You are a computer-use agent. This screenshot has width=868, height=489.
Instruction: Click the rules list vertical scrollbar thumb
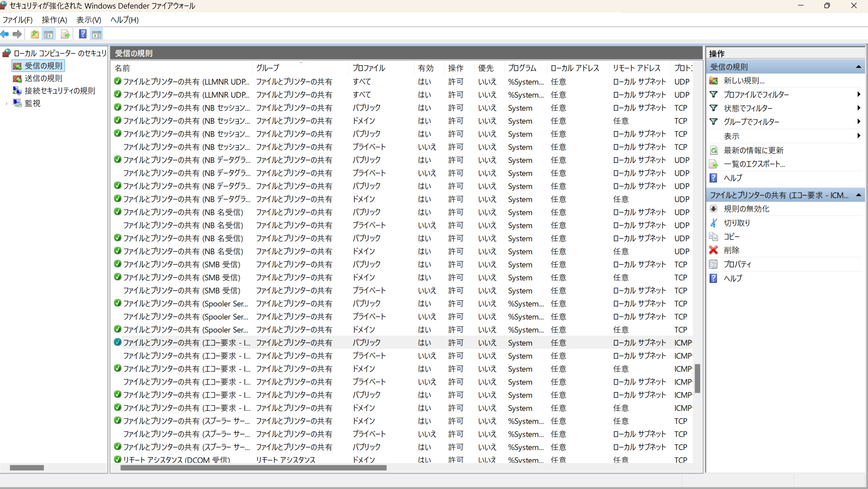697,378
